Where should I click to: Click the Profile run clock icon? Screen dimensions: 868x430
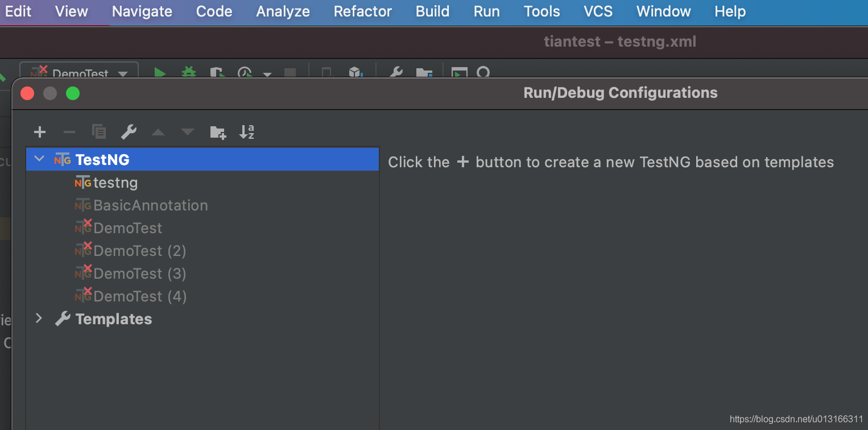[245, 73]
